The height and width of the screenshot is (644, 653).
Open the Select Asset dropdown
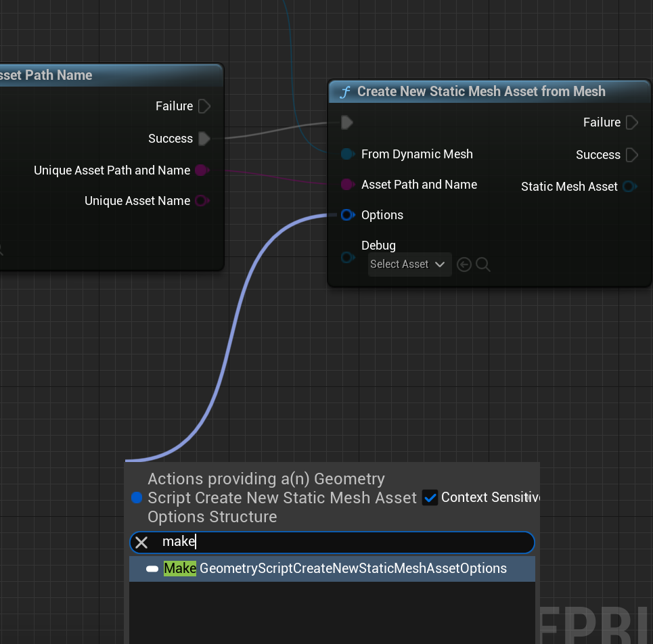click(x=410, y=264)
